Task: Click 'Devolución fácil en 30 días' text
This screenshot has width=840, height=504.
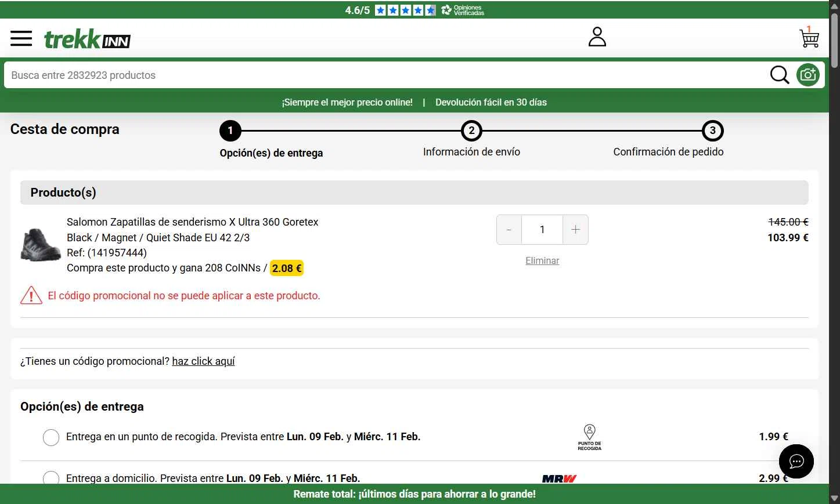Action: click(x=491, y=102)
